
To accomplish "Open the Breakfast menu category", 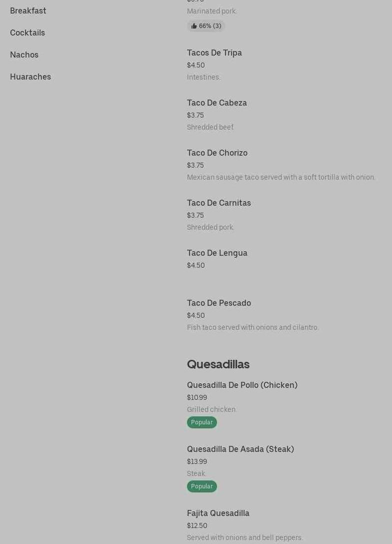I will (x=28, y=11).
